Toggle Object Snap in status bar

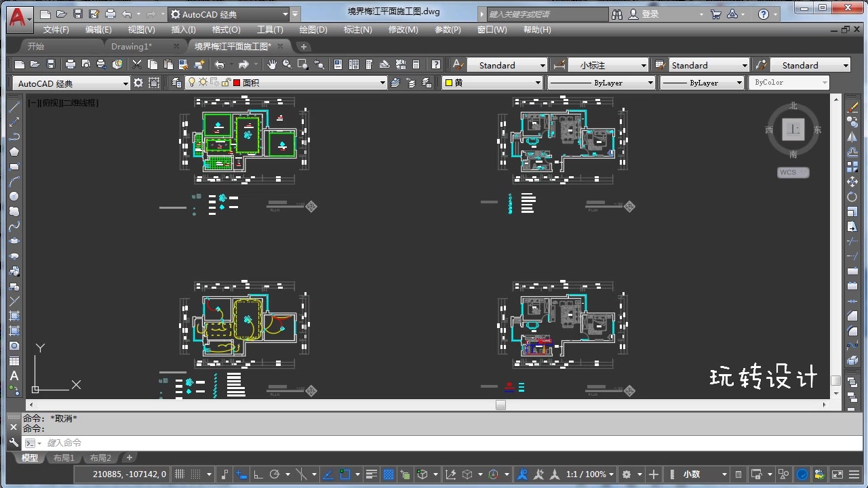(x=344, y=474)
